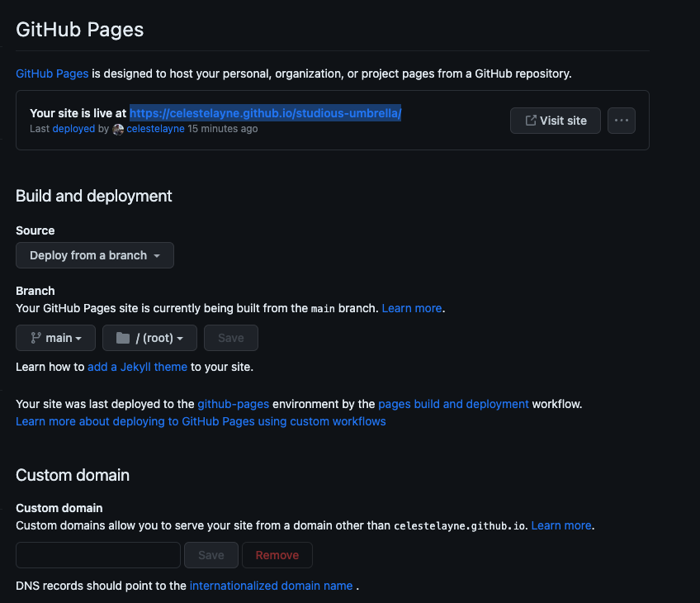
Task: Click the '15 minutes ago' timestamp
Action: click(x=223, y=129)
